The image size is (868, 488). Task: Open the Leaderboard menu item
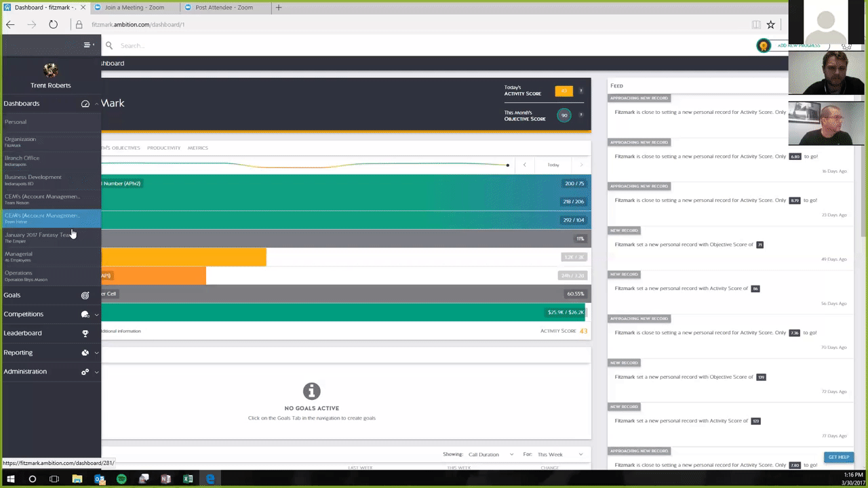tap(50, 333)
